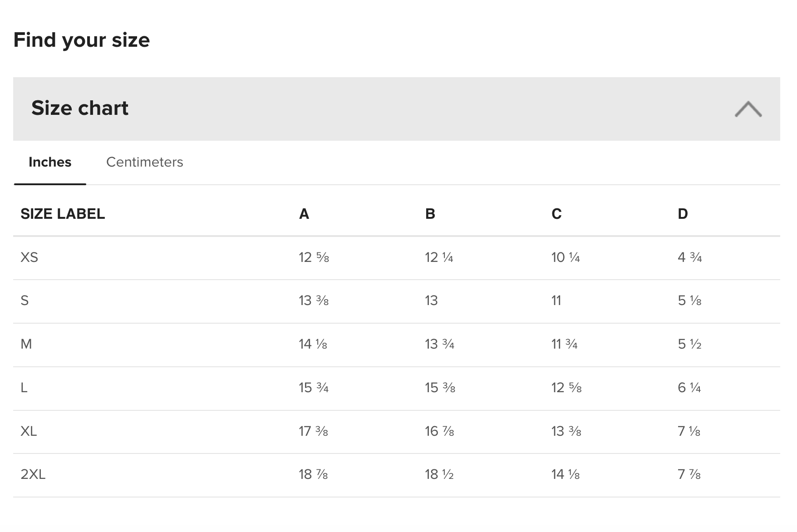
Task: Click the Size chart header bar
Action: click(396, 108)
